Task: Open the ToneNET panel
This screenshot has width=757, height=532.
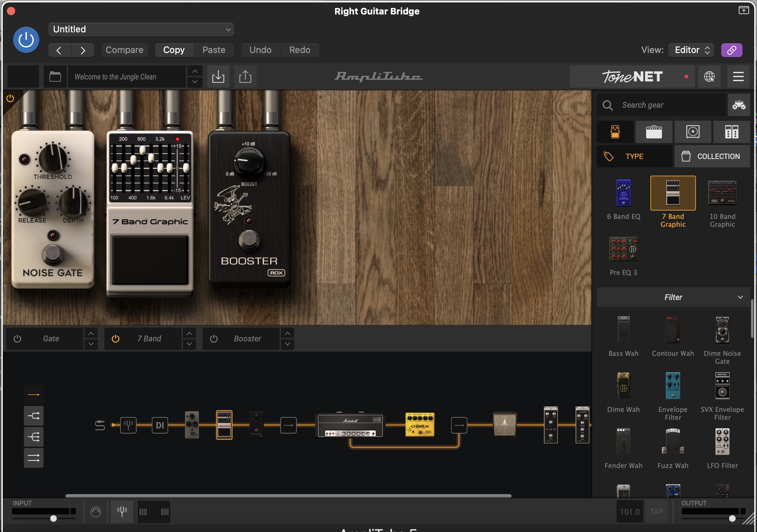Action: pyautogui.click(x=632, y=76)
